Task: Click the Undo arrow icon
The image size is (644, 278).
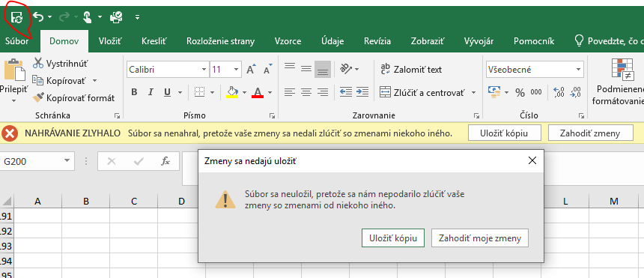Action: (x=38, y=17)
